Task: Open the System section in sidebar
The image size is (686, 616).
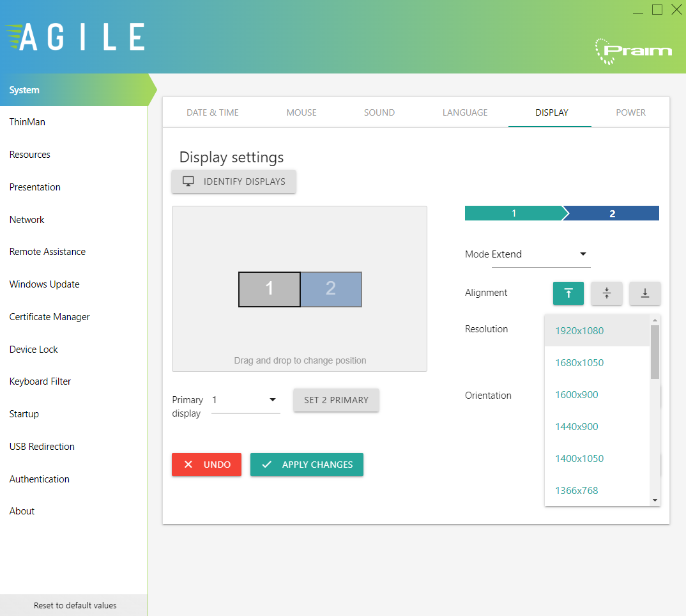Action: tap(74, 89)
